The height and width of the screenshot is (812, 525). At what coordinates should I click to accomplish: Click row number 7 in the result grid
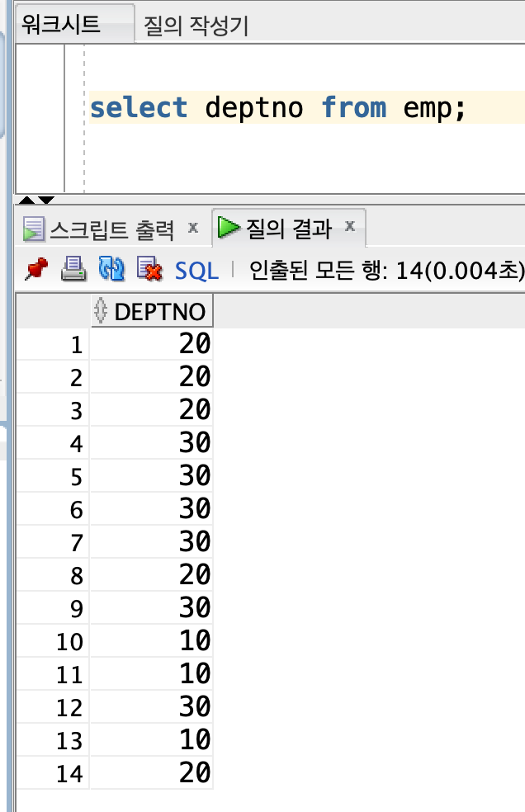pyautogui.click(x=53, y=542)
